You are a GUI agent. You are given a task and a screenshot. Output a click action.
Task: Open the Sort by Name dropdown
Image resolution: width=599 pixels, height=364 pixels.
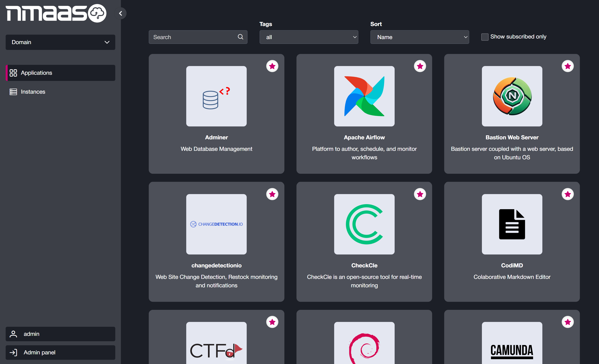coord(419,37)
